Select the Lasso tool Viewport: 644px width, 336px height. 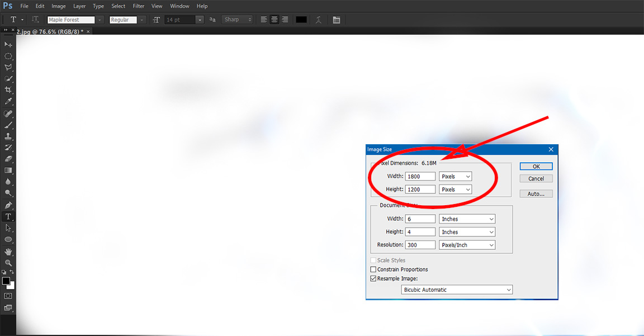coord(8,67)
